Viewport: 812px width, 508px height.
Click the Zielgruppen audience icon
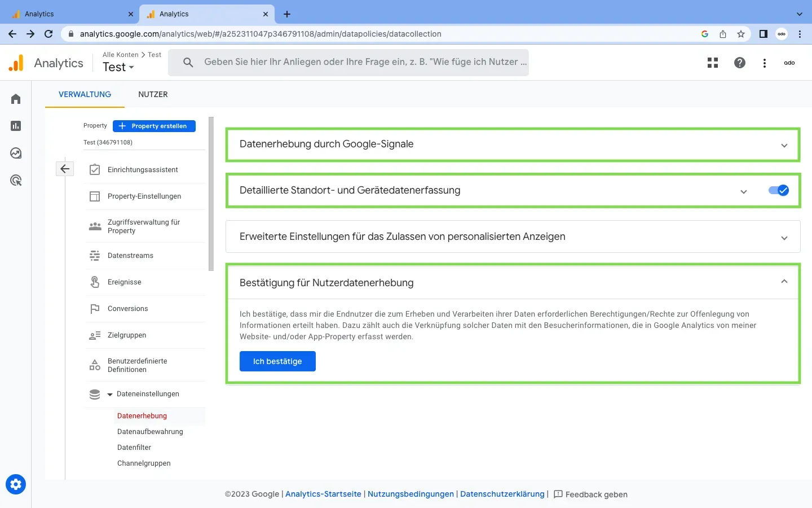click(95, 335)
